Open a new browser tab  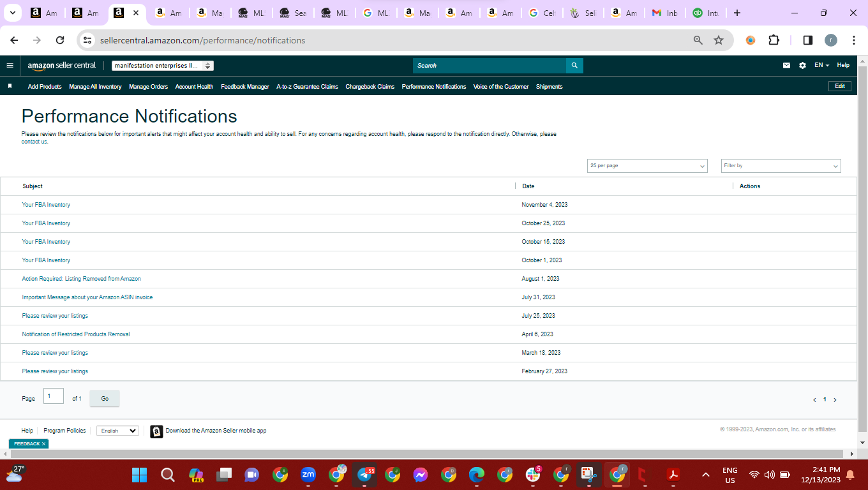(x=737, y=13)
